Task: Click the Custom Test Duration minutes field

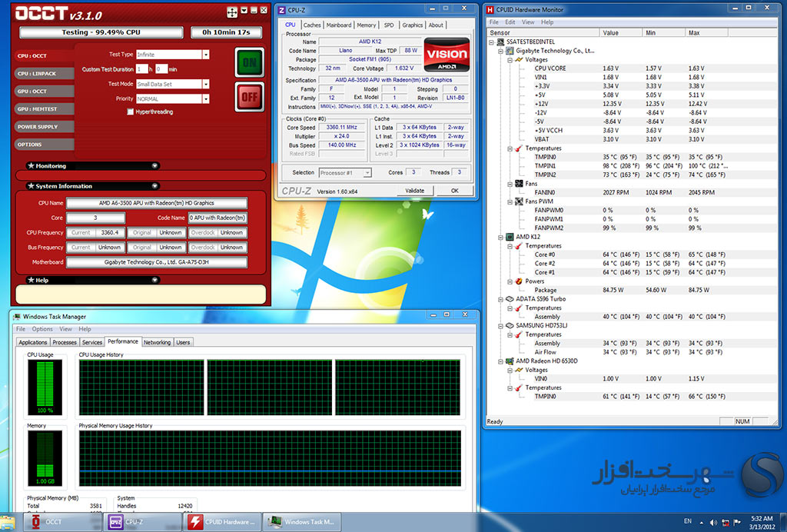Action: (161, 69)
